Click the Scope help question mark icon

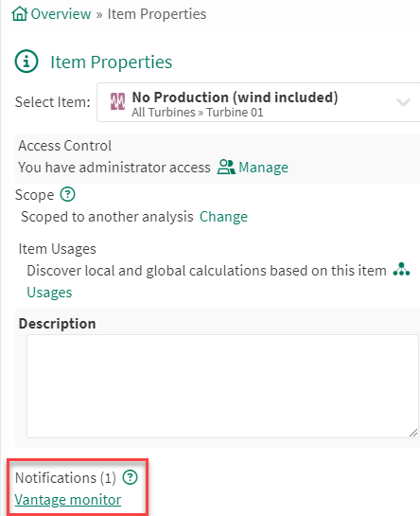pyautogui.click(x=67, y=194)
